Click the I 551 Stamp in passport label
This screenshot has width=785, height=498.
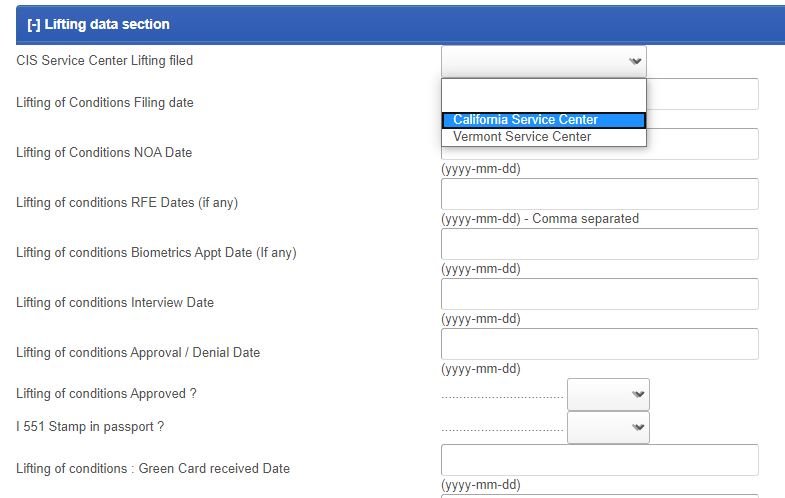coord(90,427)
